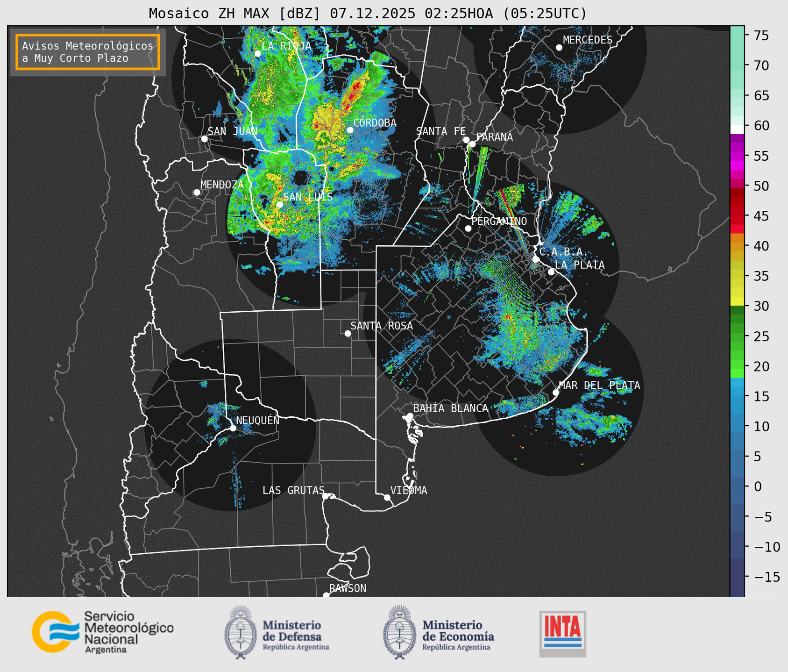Click the green 25 dBZ color on the scale
The height and width of the screenshot is (672, 788).
tap(737, 336)
